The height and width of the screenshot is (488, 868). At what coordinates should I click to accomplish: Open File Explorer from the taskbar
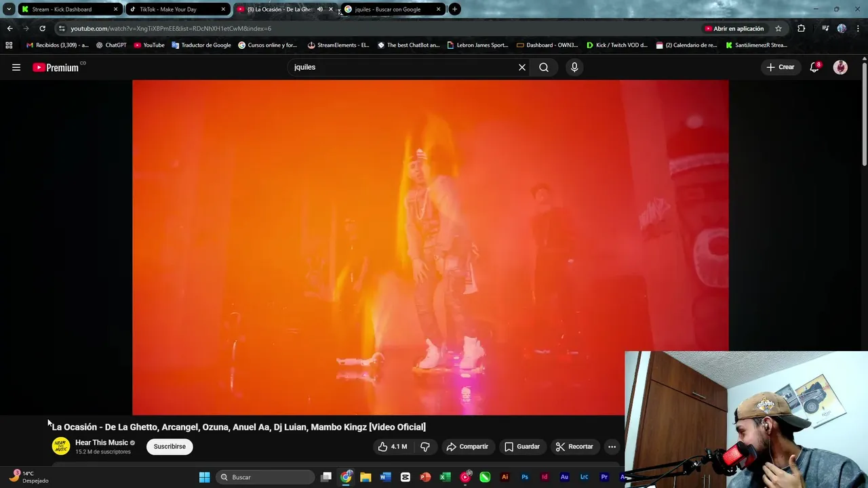366,477
